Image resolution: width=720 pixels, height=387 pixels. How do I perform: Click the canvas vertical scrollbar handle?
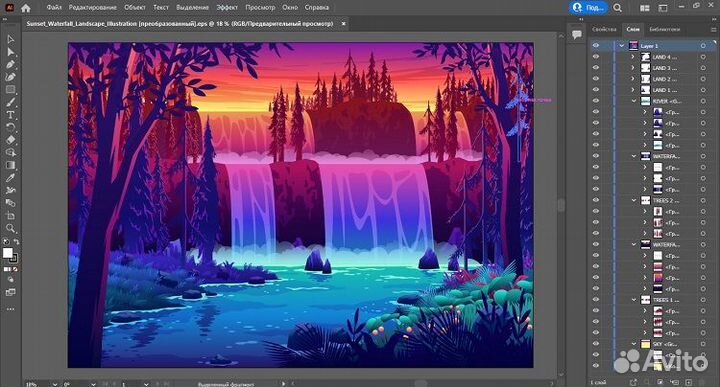tap(561, 205)
